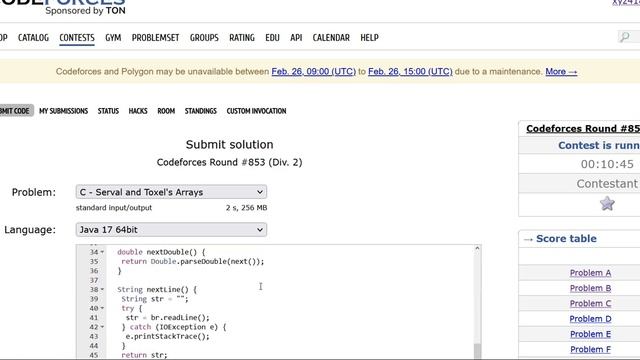Open the CALENDAR page
Screen dimensions: 640x360
[x=331, y=38]
